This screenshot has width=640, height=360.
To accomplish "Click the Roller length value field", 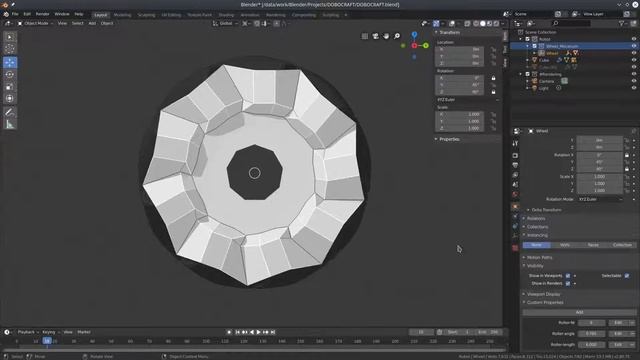I will (x=591, y=344).
